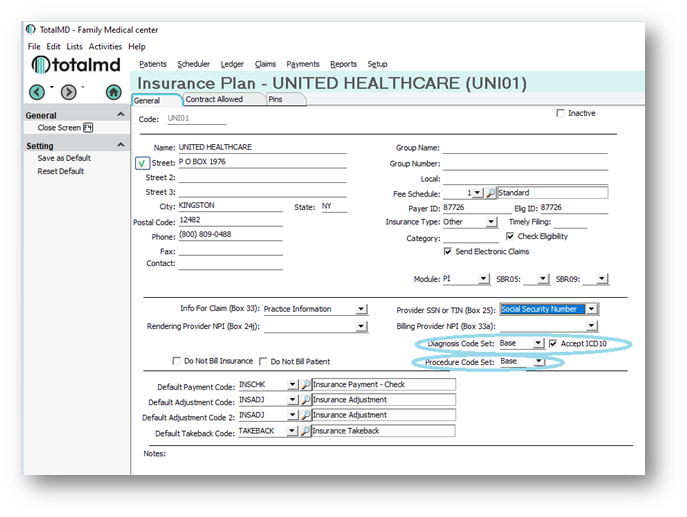The width and height of the screenshot is (687, 517).
Task: Click the green V address verify icon
Action: [x=140, y=162]
